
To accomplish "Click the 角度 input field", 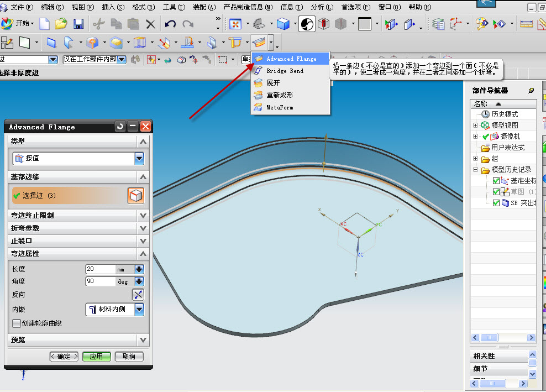I will tap(100, 281).
